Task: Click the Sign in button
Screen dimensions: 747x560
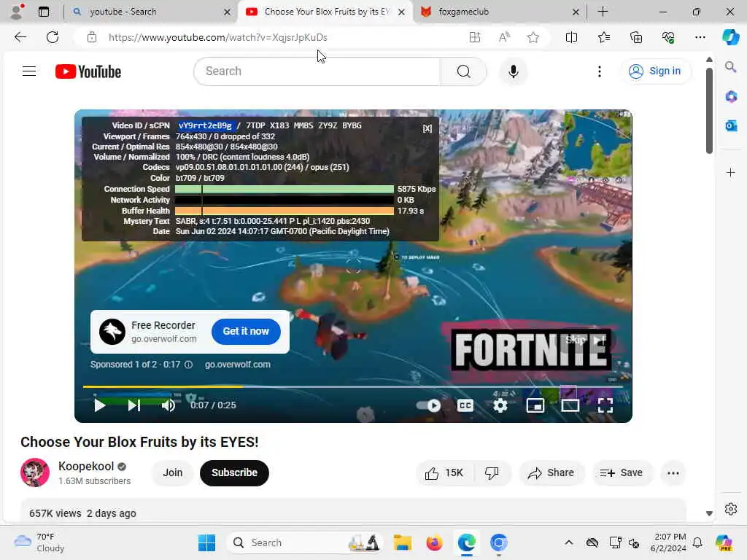Action: (x=656, y=71)
